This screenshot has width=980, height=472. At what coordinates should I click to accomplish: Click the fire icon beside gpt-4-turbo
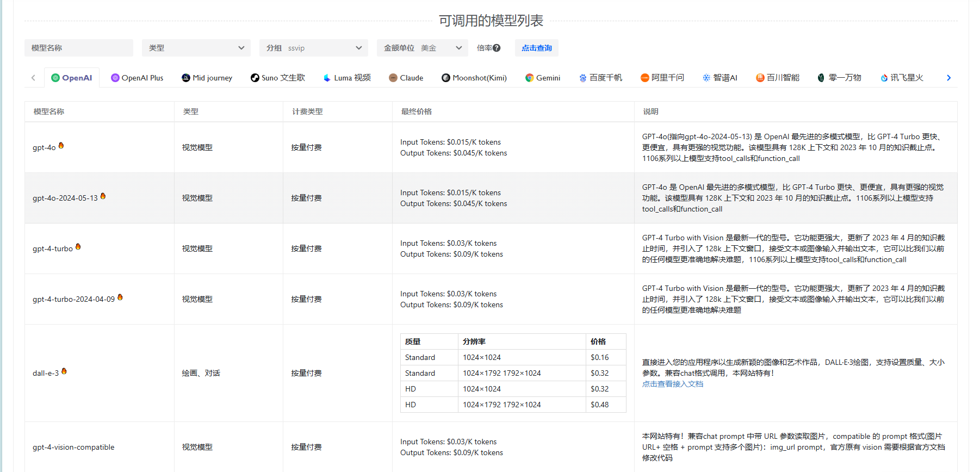(78, 246)
